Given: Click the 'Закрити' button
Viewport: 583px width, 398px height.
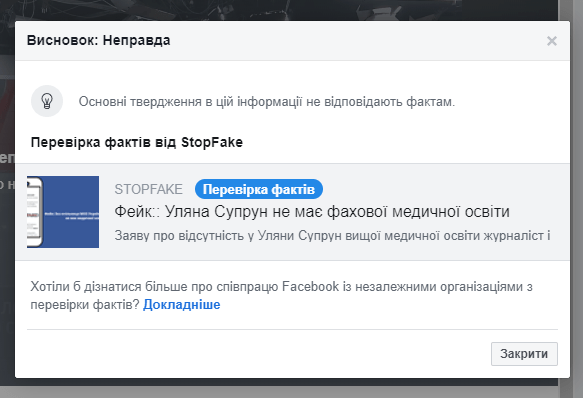Looking at the screenshot, I should 524,354.
